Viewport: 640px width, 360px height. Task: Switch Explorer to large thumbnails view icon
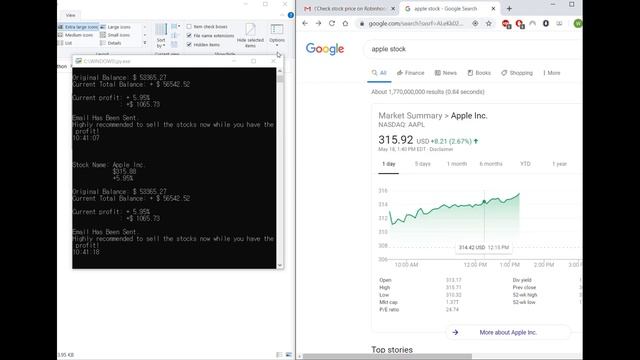pos(289,355)
